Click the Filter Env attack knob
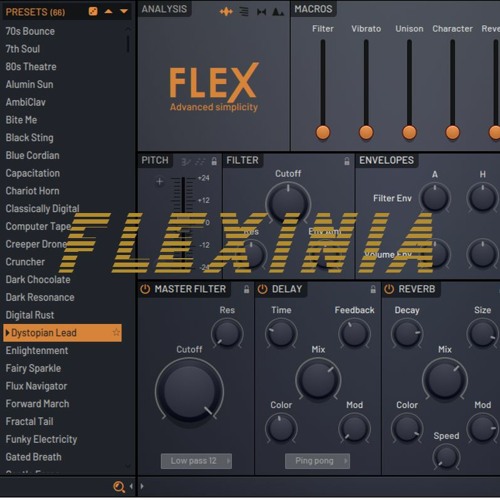The image size is (500, 500). (x=435, y=198)
